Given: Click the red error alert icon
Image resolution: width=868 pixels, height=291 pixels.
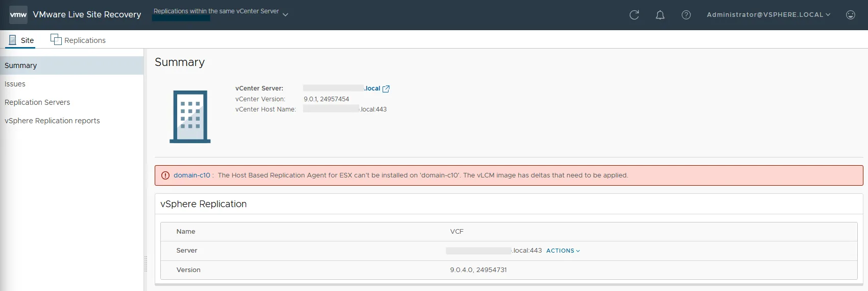Looking at the screenshot, I should pos(165,175).
